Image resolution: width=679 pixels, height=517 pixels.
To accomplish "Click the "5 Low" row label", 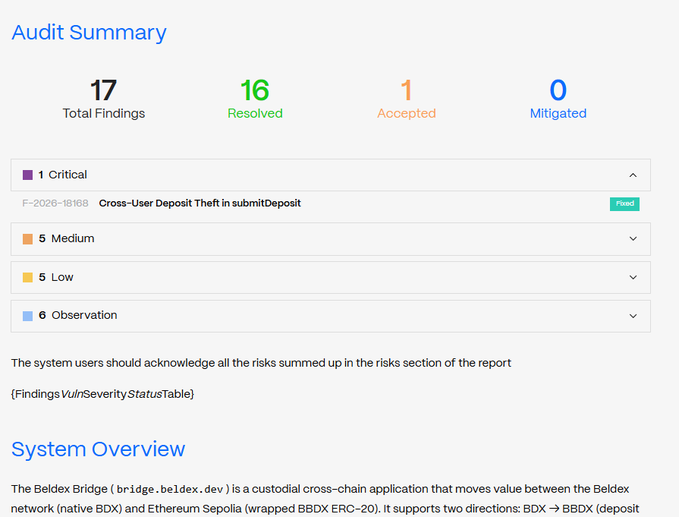I will [56, 277].
